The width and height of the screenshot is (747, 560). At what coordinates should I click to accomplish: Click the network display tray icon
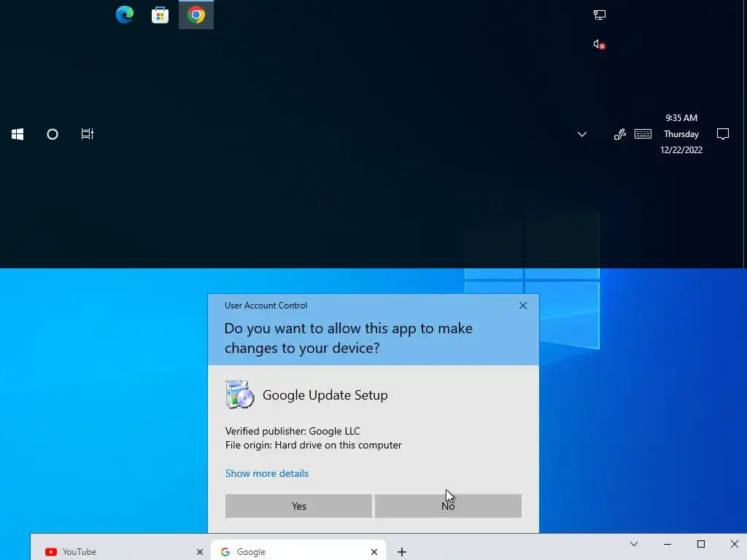tap(600, 15)
